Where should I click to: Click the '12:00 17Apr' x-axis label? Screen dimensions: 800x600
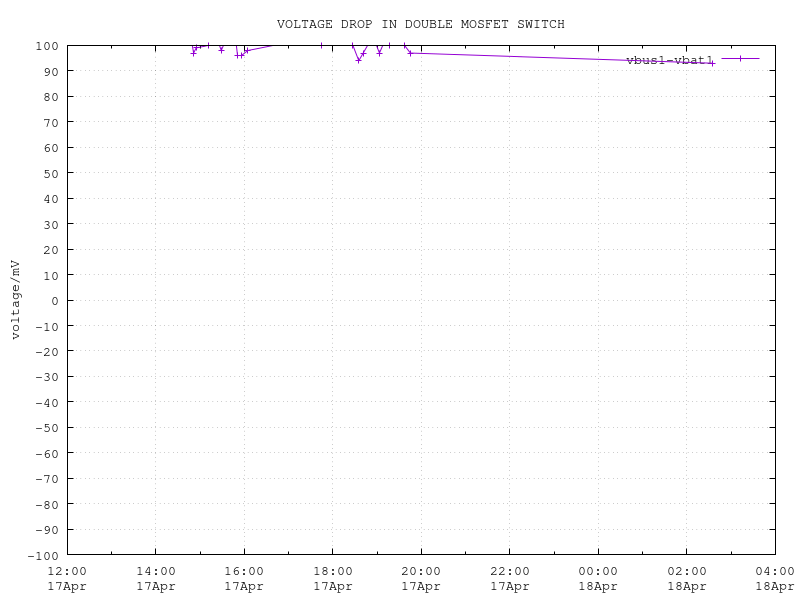tap(67, 579)
